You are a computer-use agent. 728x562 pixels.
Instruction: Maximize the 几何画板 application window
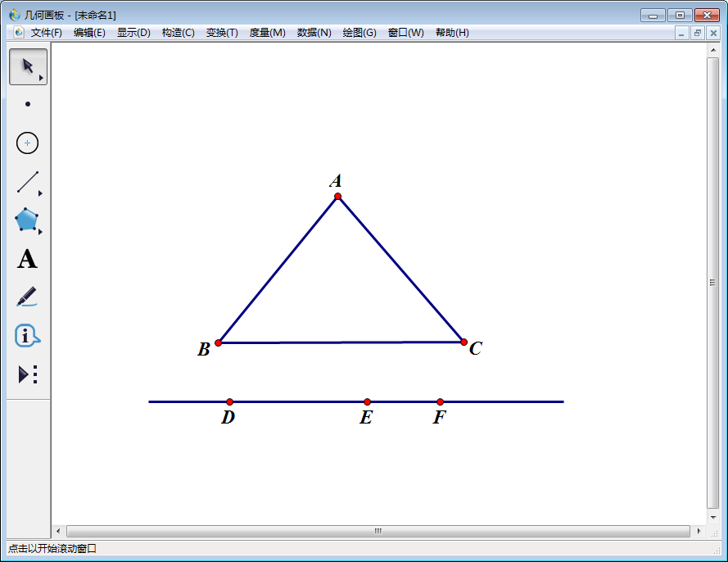(681, 16)
